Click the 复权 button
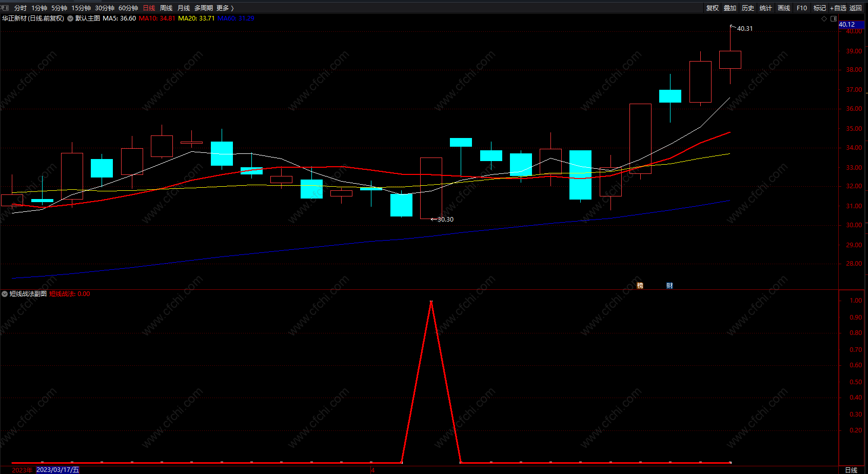Screen dimensions: 868x474 pyautogui.click(x=712, y=8)
